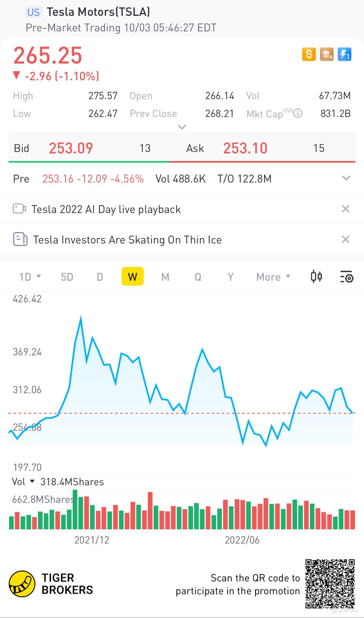
Task: Open Tesla Investors Are Skating On Thin Ice
Action: [127, 240]
